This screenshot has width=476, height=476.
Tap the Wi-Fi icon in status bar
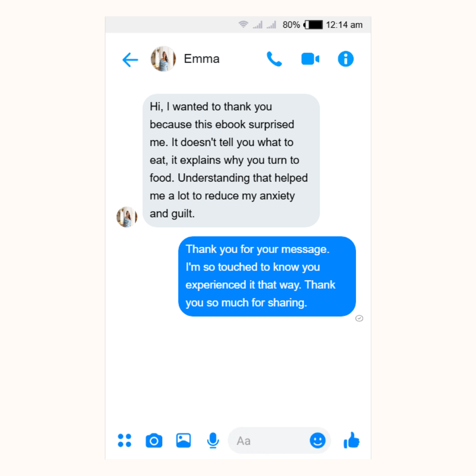point(243,24)
